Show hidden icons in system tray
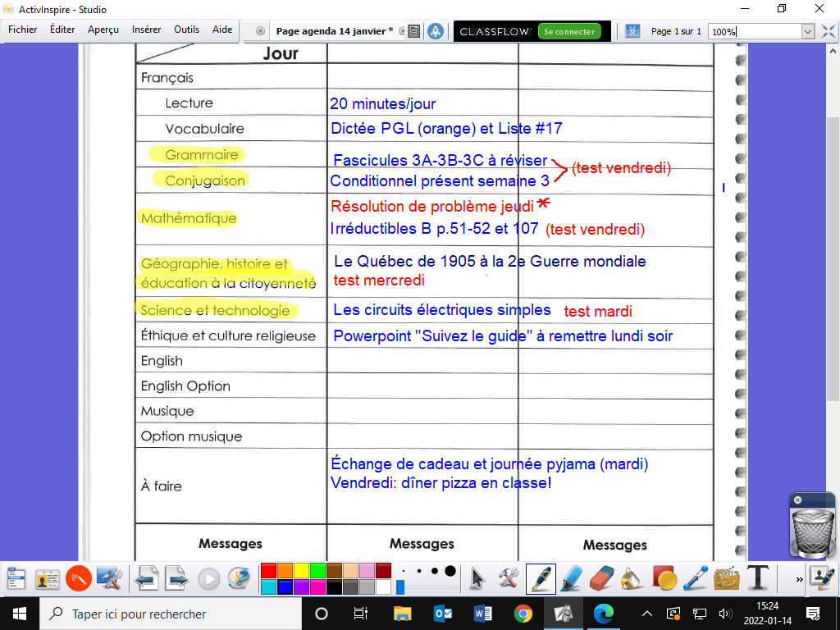 point(647,614)
